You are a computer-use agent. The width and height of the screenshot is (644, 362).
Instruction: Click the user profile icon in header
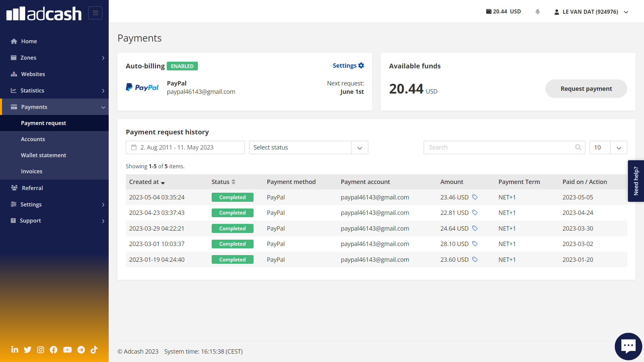(x=557, y=12)
